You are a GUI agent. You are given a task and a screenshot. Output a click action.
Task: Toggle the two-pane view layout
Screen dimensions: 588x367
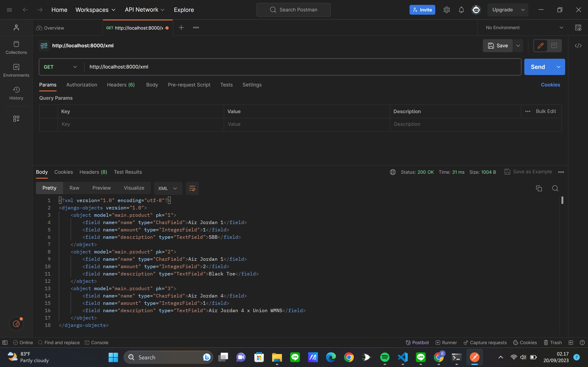click(x=571, y=343)
